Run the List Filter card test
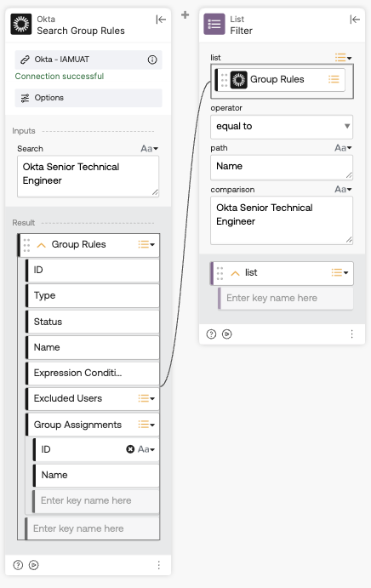371x588 pixels. (x=227, y=334)
